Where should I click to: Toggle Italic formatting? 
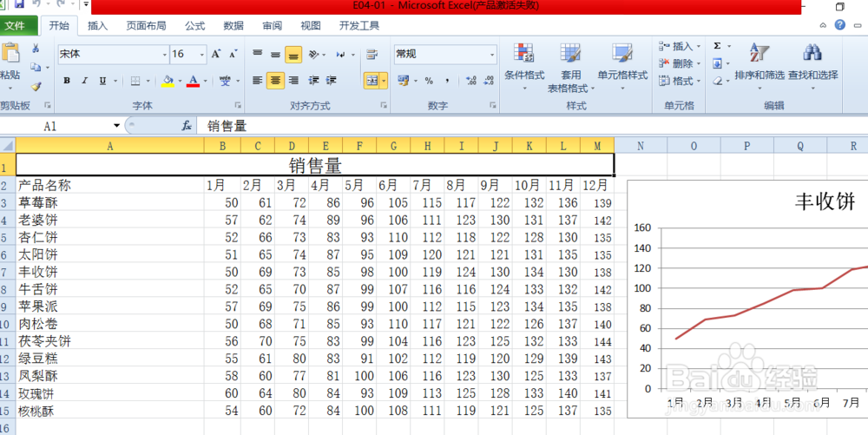click(85, 81)
